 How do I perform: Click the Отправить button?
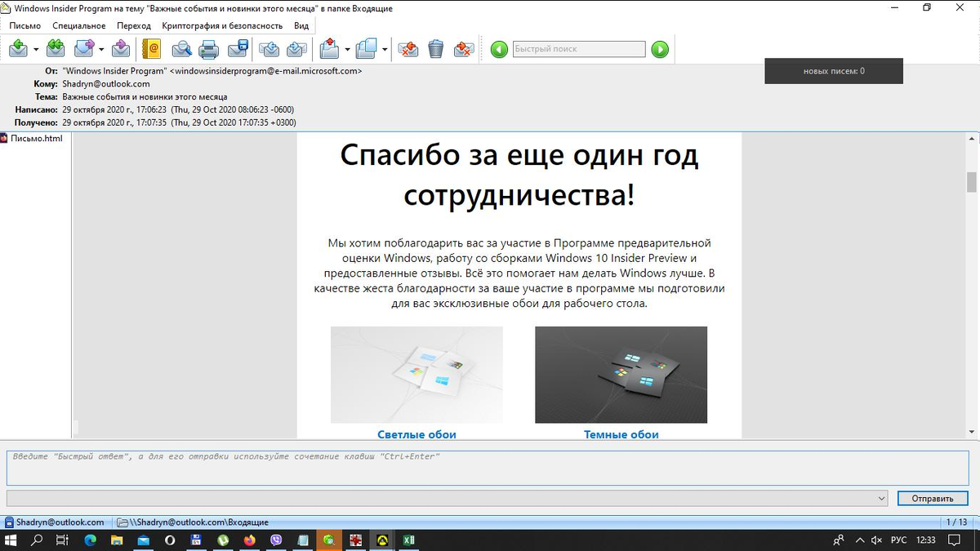pyautogui.click(x=933, y=498)
